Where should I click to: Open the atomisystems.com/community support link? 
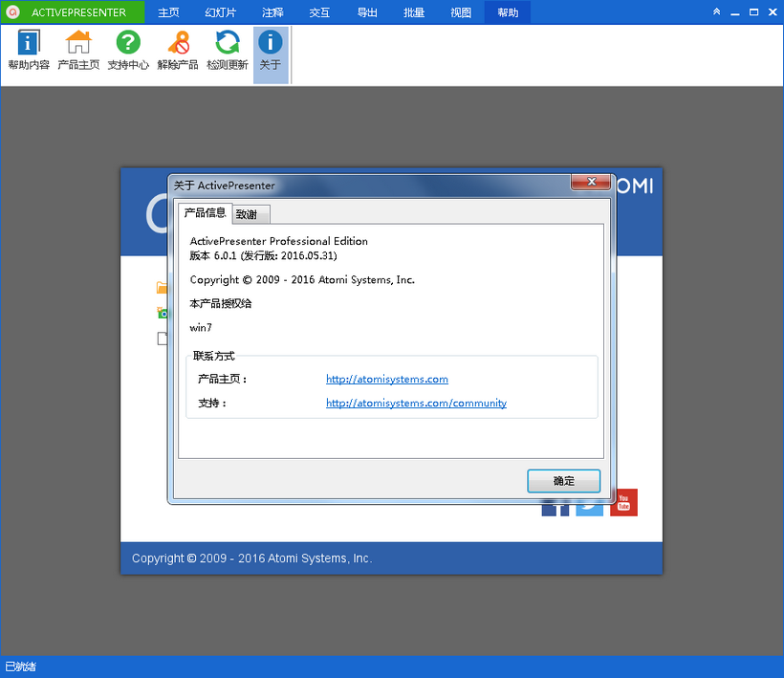tap(416, 403)
